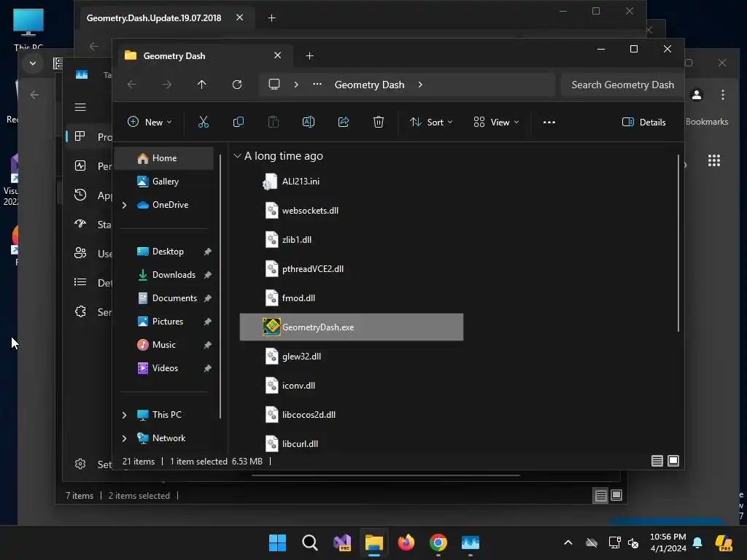Expand This PC tree node
Image resolution: width=747 pixels, height=560 pixels.
pos(124,415)
